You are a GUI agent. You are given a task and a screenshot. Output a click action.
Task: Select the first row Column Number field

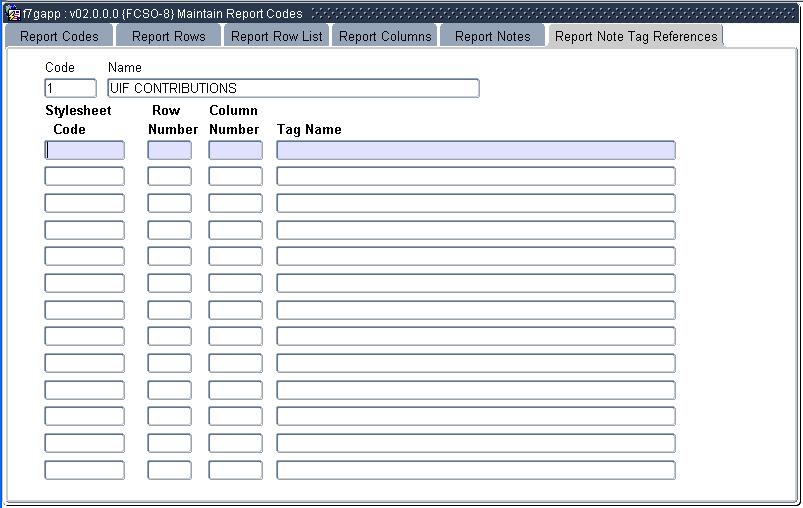(235, 150)
